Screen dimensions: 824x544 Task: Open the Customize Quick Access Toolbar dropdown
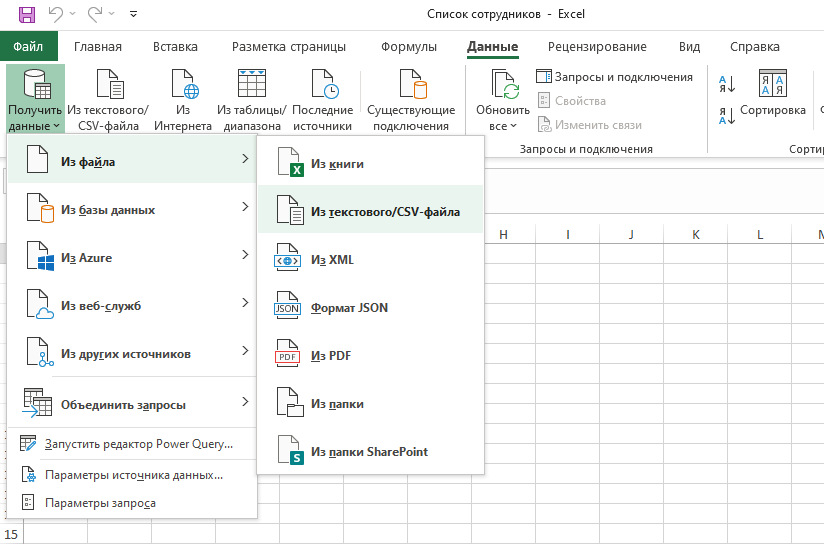pos(133,14)
